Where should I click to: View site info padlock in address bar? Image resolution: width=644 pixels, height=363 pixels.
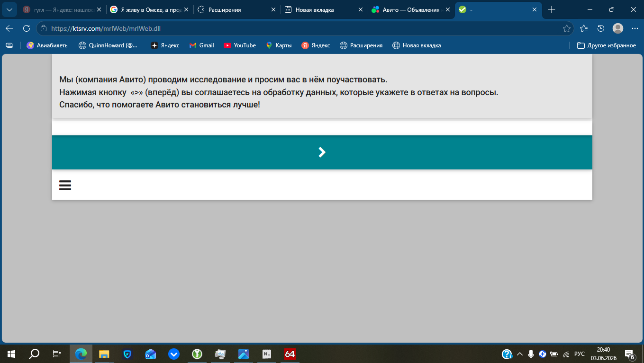(44, 28)
